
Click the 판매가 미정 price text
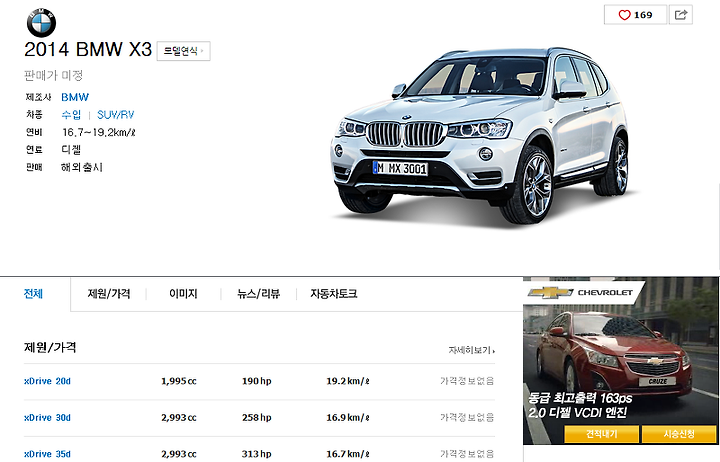point(53,75)
